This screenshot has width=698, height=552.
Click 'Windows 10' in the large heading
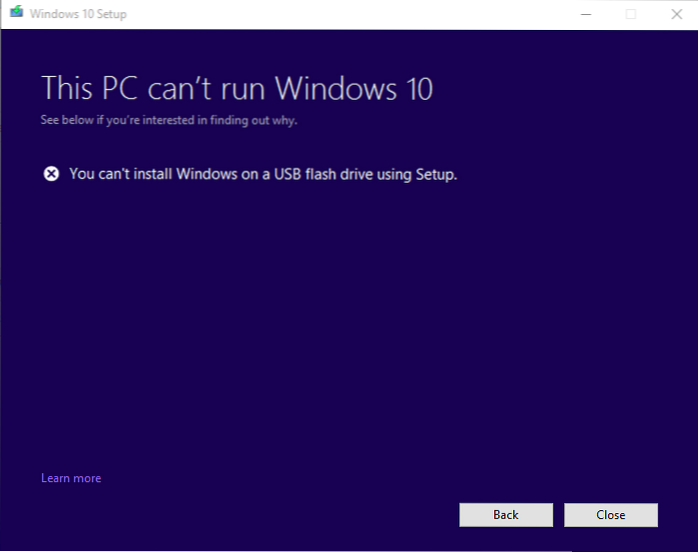[354, 88]
